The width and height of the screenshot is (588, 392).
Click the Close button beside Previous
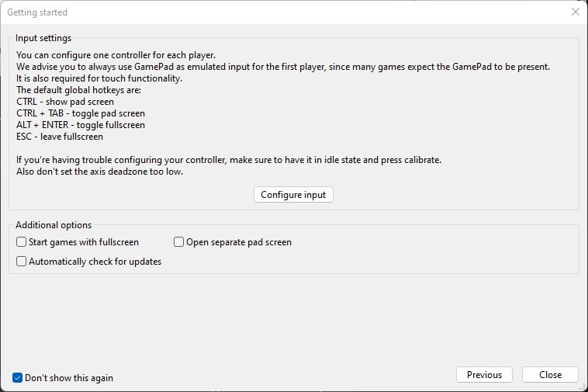tap(550, 375)
